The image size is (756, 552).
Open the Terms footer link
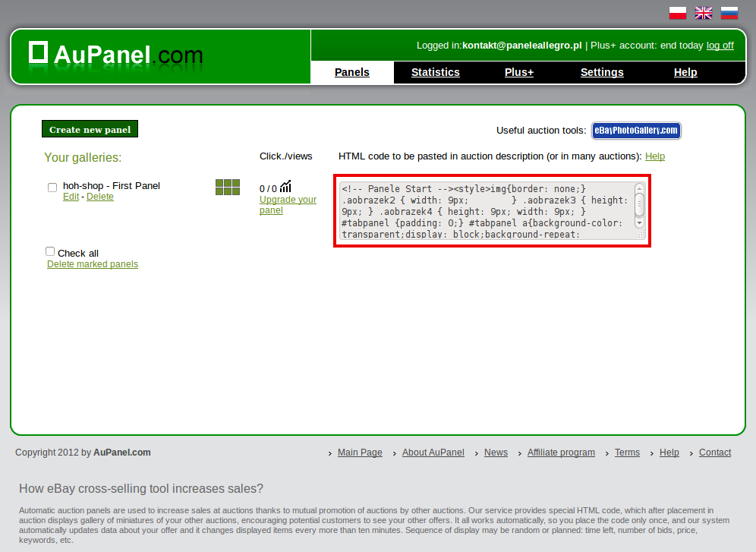[x=627, y=453]
